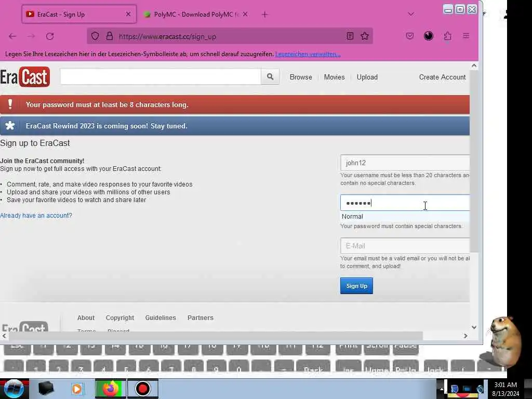Image resolution: width=532 pixels, height=399 pixels.
Task: Click the EraCast logo
Action: point(25,77)
